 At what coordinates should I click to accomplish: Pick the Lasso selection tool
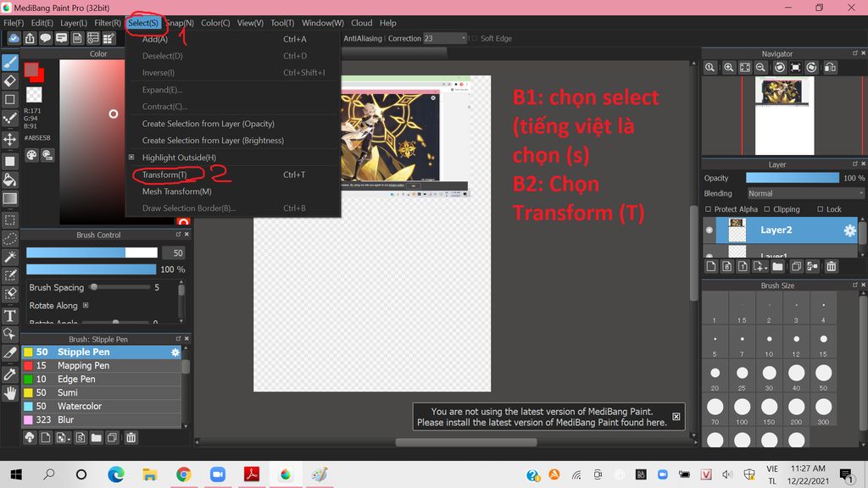(10, 238)
